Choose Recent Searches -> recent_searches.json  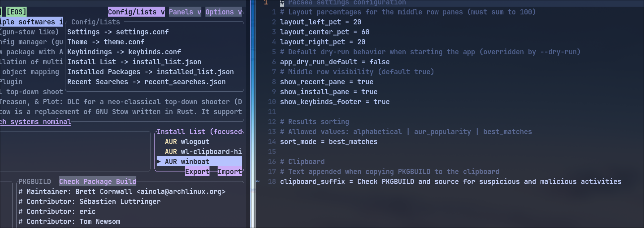pos(146,82)
